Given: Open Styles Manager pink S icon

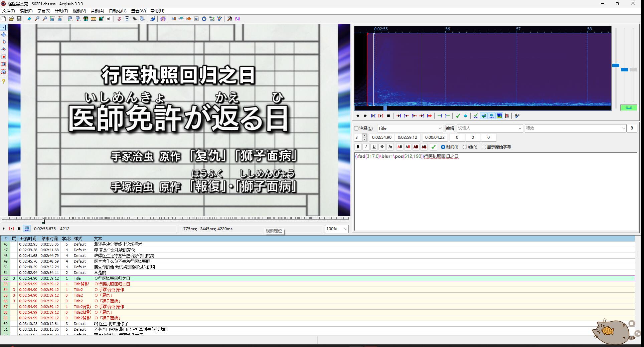Looking at the screenshot, I should [119, 19].
